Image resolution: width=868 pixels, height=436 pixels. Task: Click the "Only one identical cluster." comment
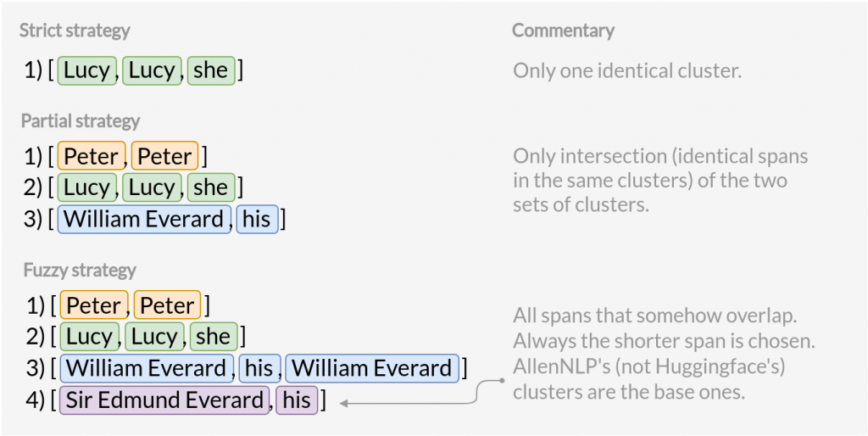pyautogui.click(x=627, y=70)
